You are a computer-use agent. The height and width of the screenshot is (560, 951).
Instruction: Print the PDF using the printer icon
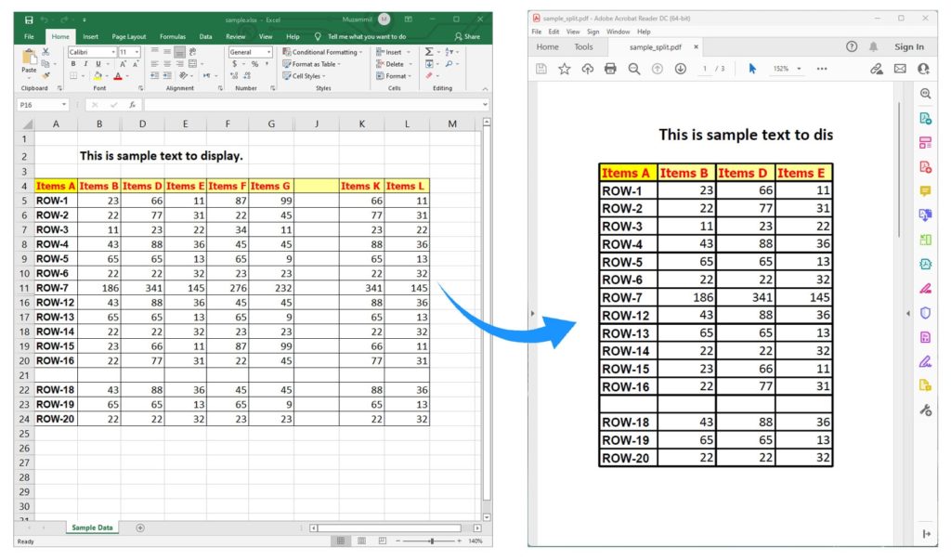pyautogui.click(x=610, y=67)
